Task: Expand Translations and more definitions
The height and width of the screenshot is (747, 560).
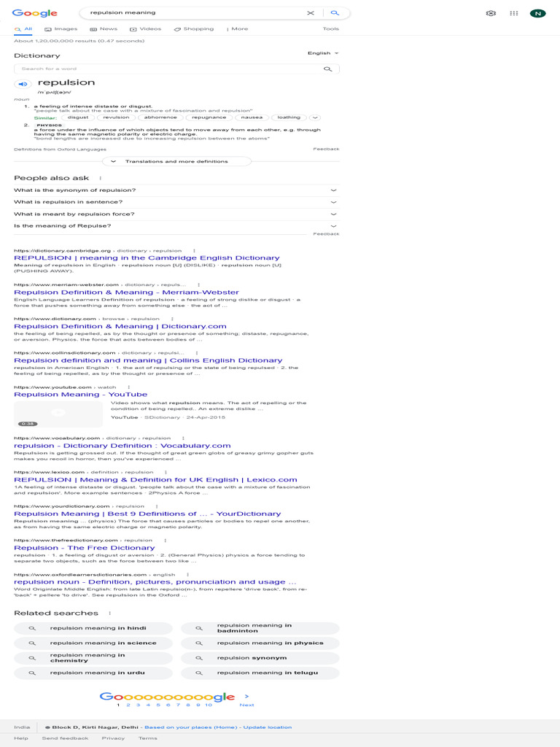Action: tap(176, 161)
